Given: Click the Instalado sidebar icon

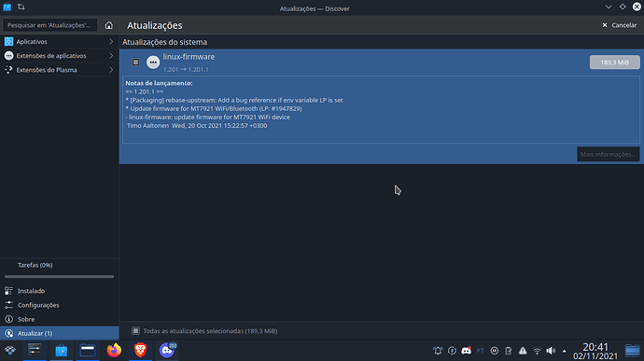Looking at the screenshot, I should (8, 291).
